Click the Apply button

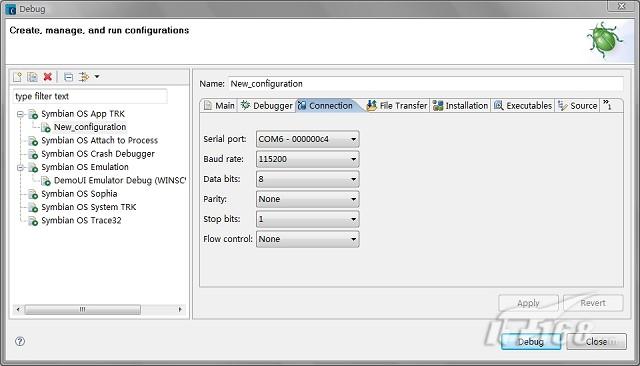pos(528,303)
